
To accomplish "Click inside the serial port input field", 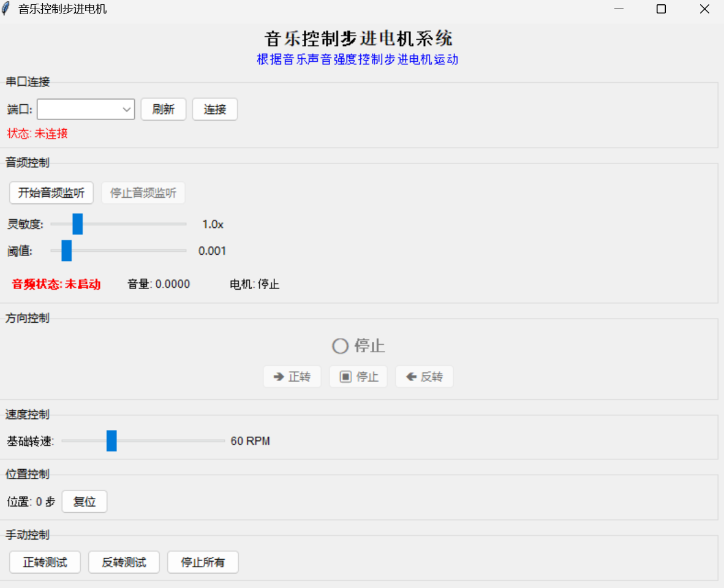I will pyautogui.click(x=80, y=109).
